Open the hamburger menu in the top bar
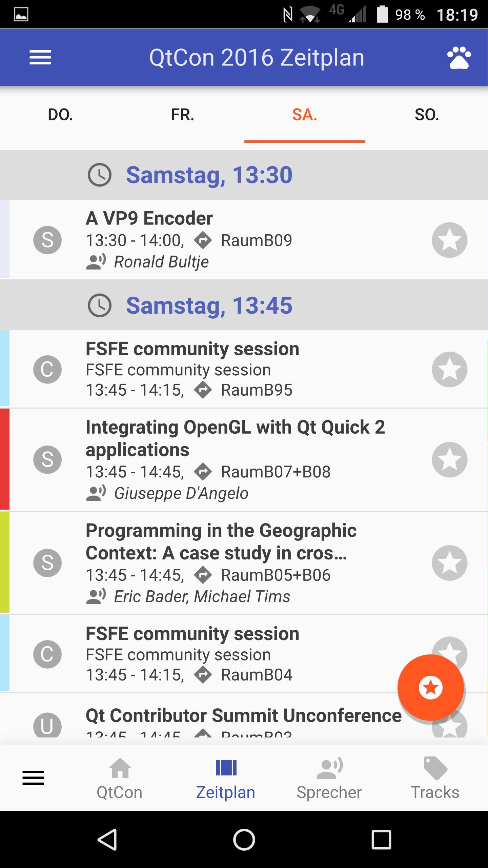Screen dimensions: 488x868 (40, 57)
